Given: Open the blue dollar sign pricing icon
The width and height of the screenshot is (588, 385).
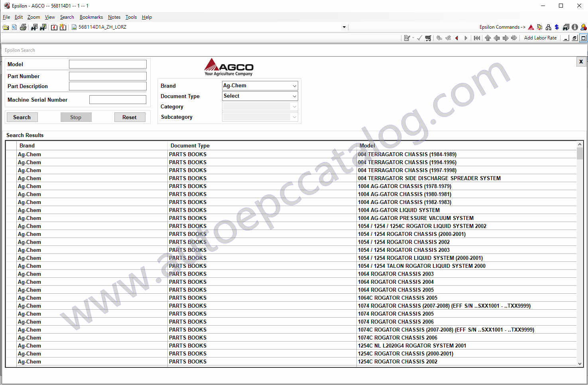Looking at the screenshot, I should point(557,27).
